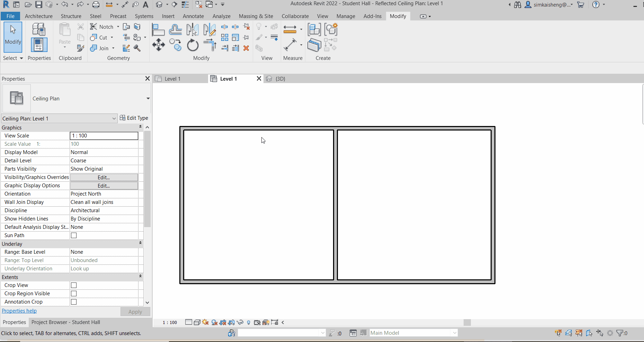Viewport: 644px width, 342px height.
Task: Click Reveal Hidden Elements lightbulb icon
Action: [249, 323]
